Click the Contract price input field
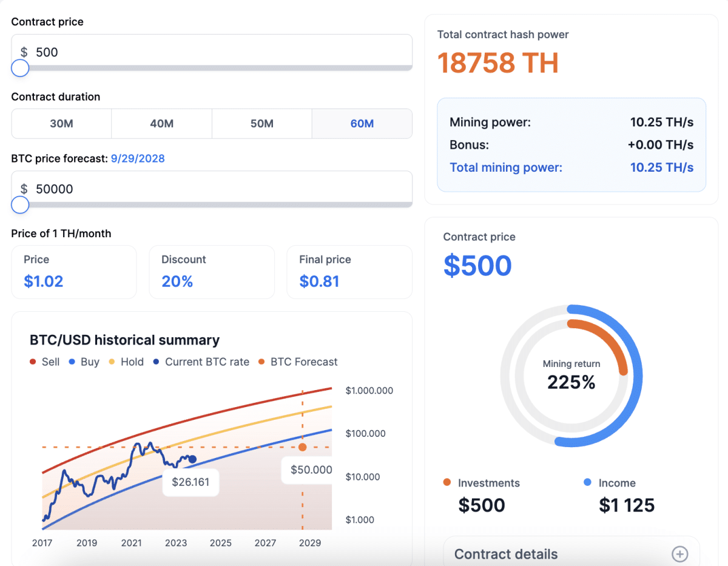The image size is (728, 566). point(212,52)
